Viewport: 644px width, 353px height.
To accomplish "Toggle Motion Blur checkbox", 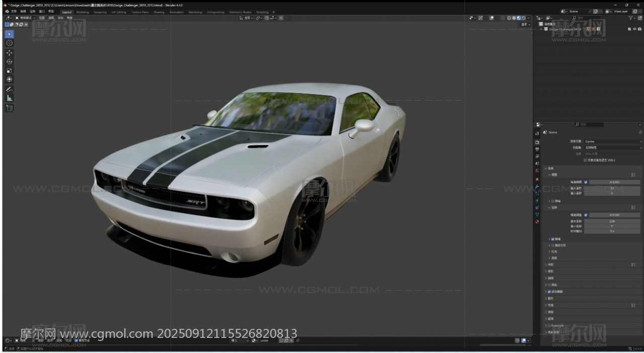I will [x=549, y=292].
